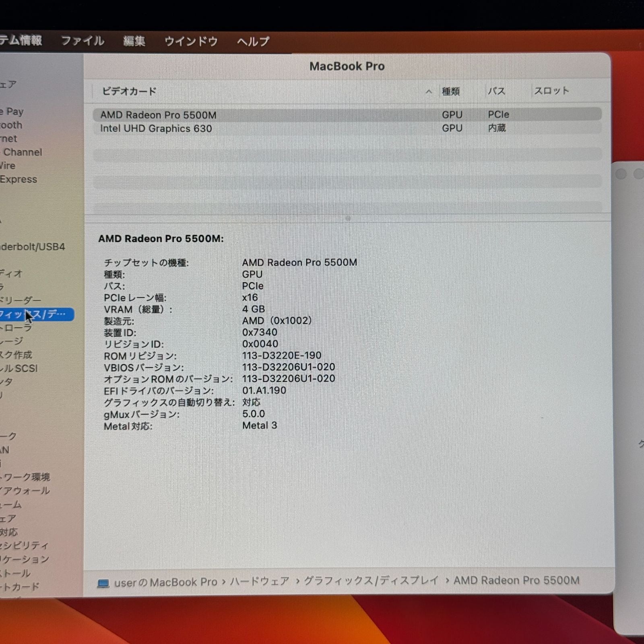Click gMux version value 5.0.0
This screenshot has height=644, width=644.
pos(254,414)
